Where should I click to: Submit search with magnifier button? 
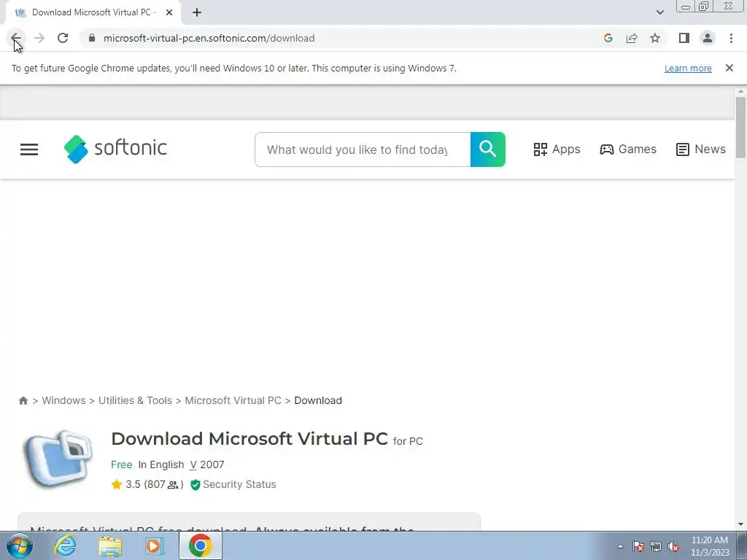click(x=488, y=149)
